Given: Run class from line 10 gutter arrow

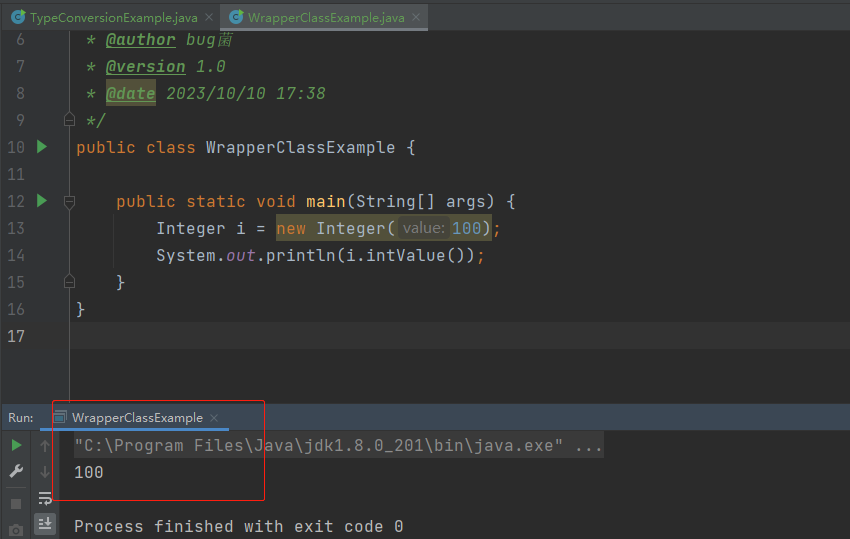Looking at the screenshot, I should pyautogui.click(x=42, y=146).
